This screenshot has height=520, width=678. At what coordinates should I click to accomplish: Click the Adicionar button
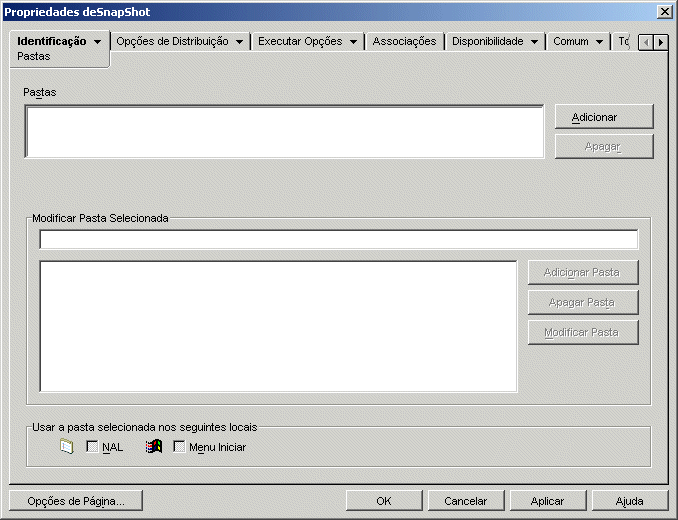(x=604, y=117)
